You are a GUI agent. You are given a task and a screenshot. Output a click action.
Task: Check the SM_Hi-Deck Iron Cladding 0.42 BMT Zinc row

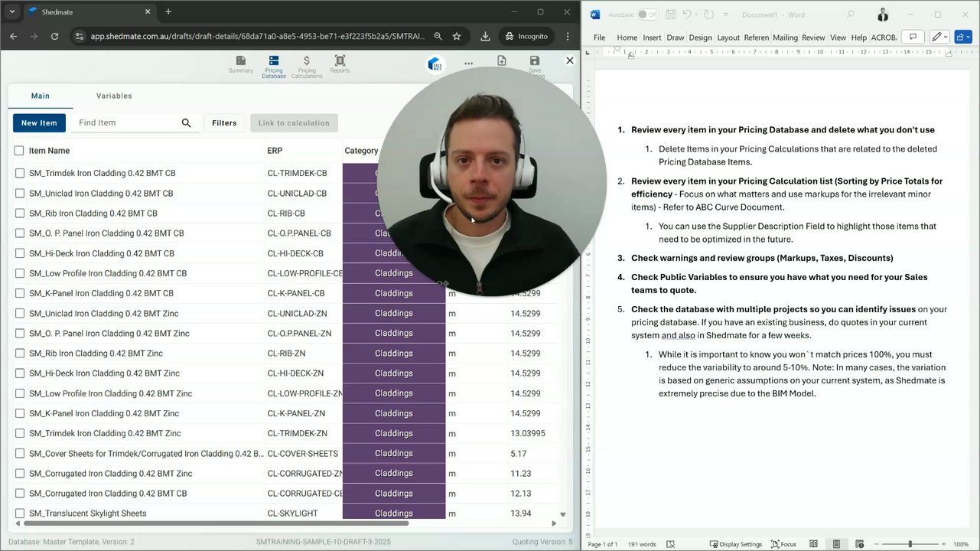(x=20, y=373)
